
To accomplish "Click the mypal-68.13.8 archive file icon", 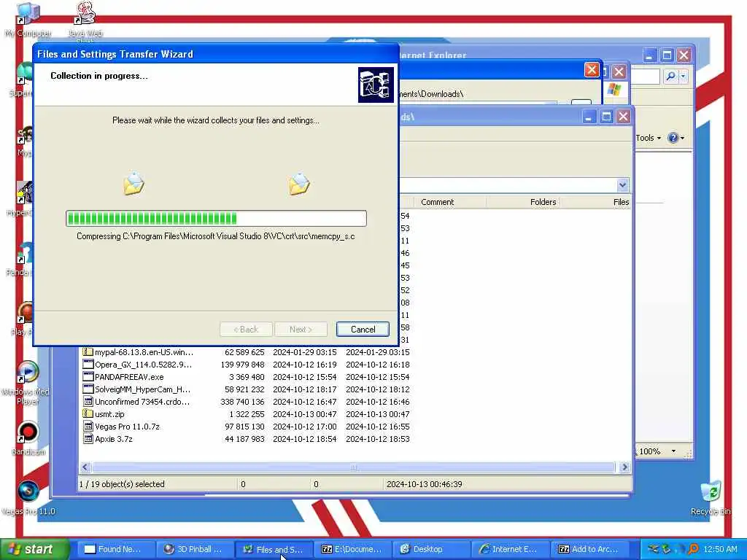I will 88,352.
